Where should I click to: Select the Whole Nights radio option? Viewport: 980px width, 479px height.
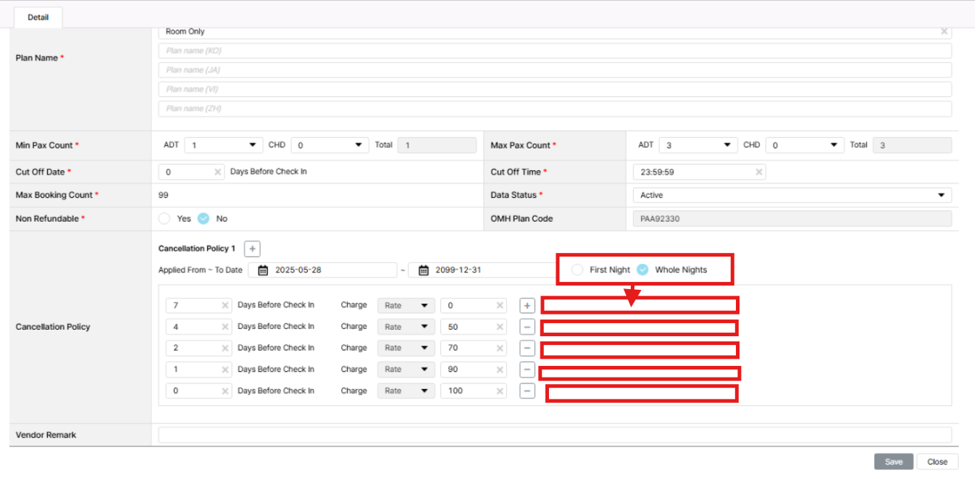[x=642, y=270]
